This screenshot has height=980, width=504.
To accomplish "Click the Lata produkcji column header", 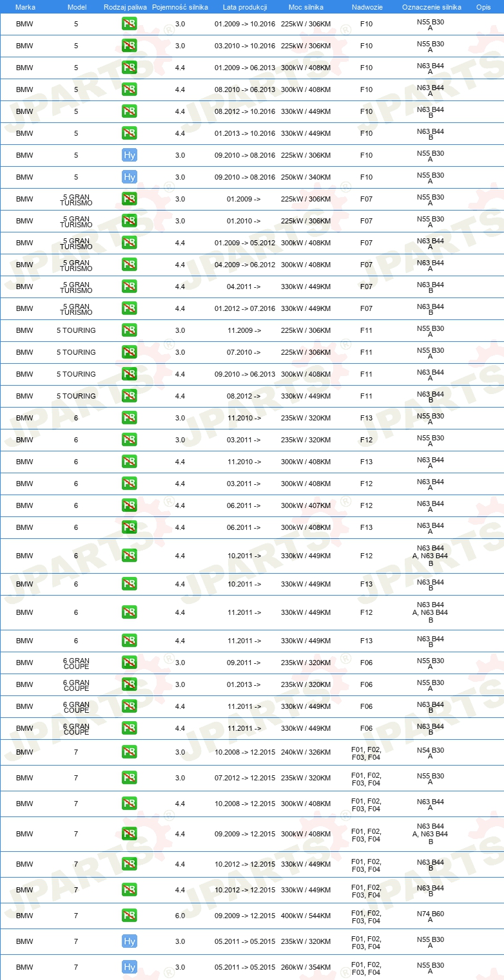I will pos(244,6).
